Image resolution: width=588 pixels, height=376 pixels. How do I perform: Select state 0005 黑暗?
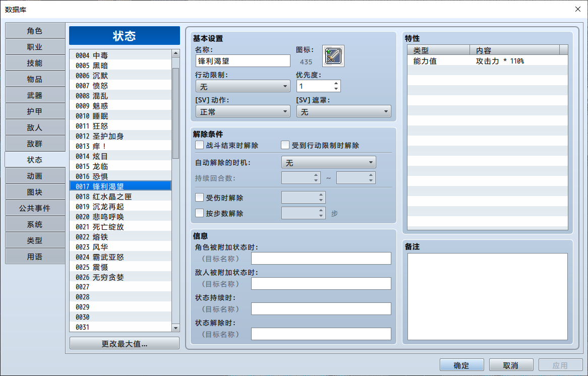121,65
